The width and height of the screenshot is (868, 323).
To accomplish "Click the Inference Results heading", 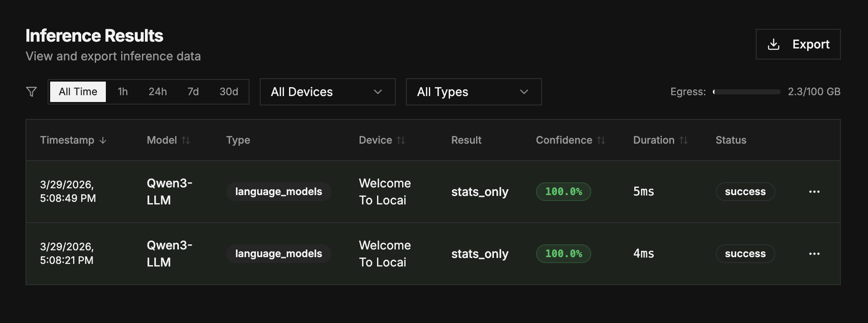I will [x=94, y=36].
